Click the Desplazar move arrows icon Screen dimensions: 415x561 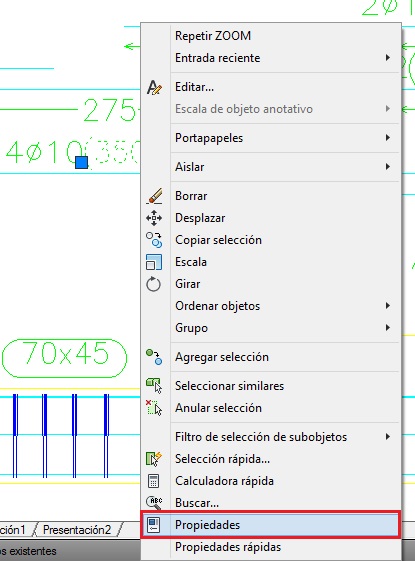tap(154, 218)
